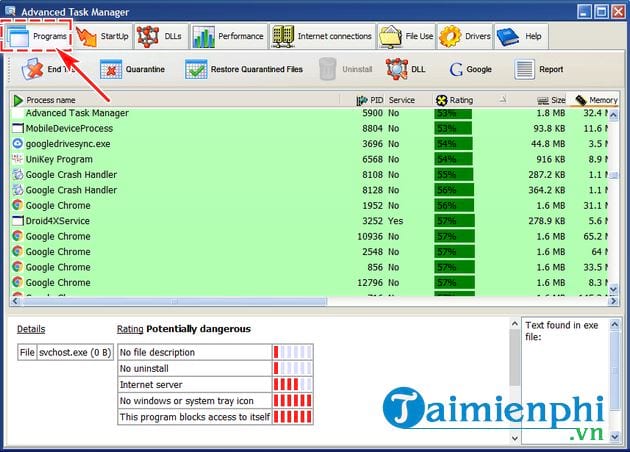Click process list scroll down arrow
The image size is (630, 452).
[613, 288]
